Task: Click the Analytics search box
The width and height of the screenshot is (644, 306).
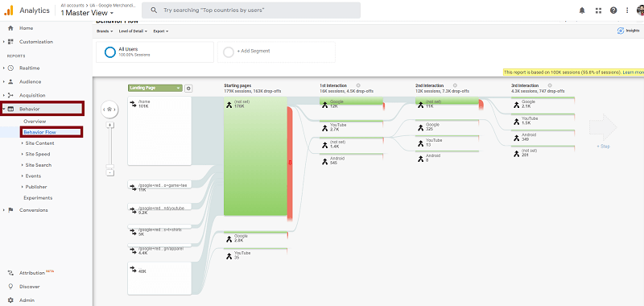Action: pos(251,10)
